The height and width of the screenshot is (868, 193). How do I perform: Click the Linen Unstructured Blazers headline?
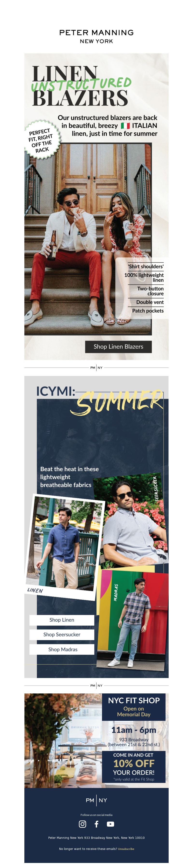coord(82,86)
